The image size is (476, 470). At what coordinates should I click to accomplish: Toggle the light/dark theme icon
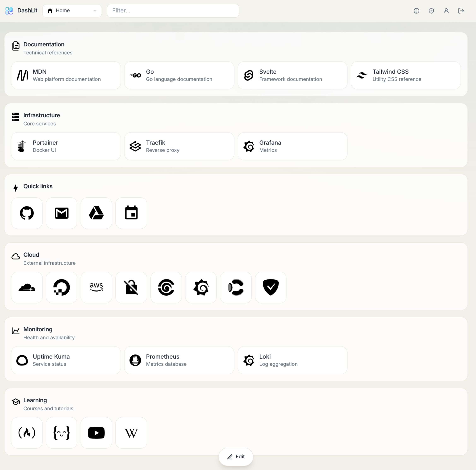416,11
